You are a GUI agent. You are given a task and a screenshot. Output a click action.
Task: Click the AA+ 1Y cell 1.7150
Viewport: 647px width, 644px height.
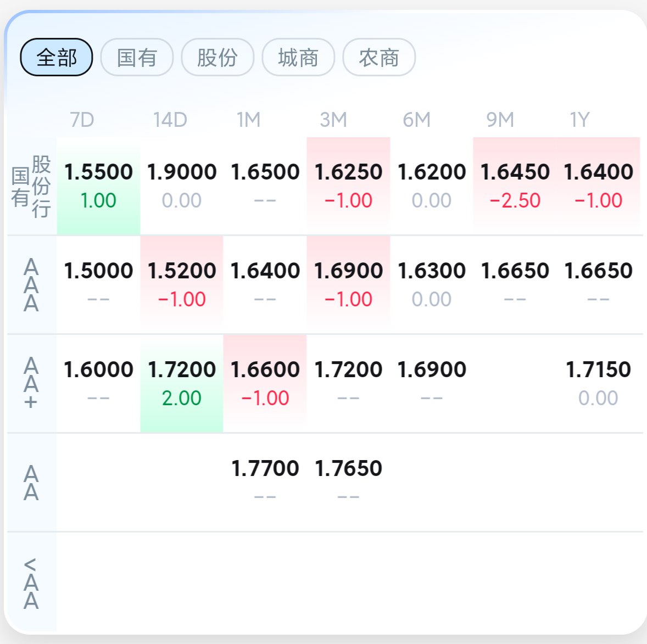[x=598, y=384]
